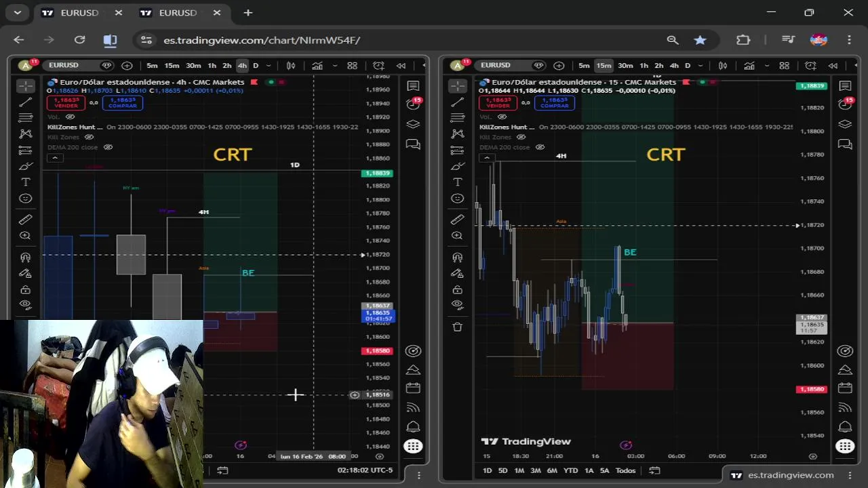This screenshot has width=868, height=488.
Task: Open indicator templates dropdown in right chart
Action: tap(766, 66)
